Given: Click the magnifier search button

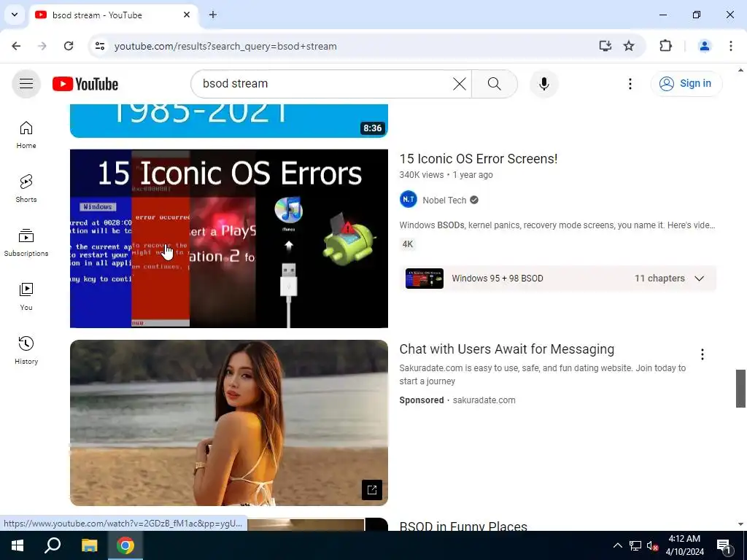Looking at the screenshot, I should [x=495, y=84].
